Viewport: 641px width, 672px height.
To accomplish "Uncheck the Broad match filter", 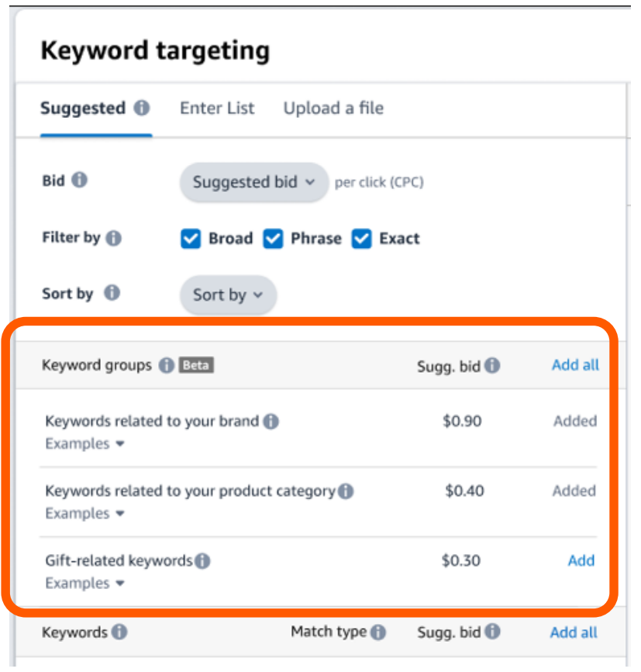I will point(191,238).
